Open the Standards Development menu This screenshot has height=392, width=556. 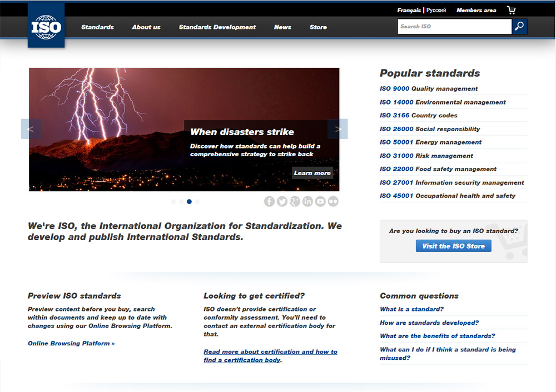tap(217, 27)
